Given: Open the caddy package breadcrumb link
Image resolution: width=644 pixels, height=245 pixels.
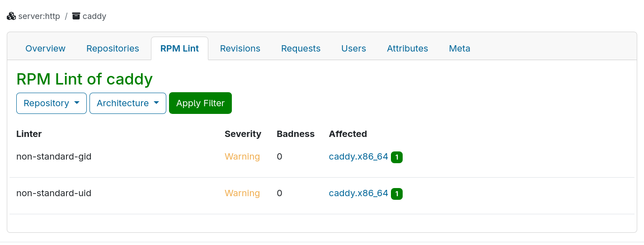Looking at the screenshot, I should coord(94,16).
